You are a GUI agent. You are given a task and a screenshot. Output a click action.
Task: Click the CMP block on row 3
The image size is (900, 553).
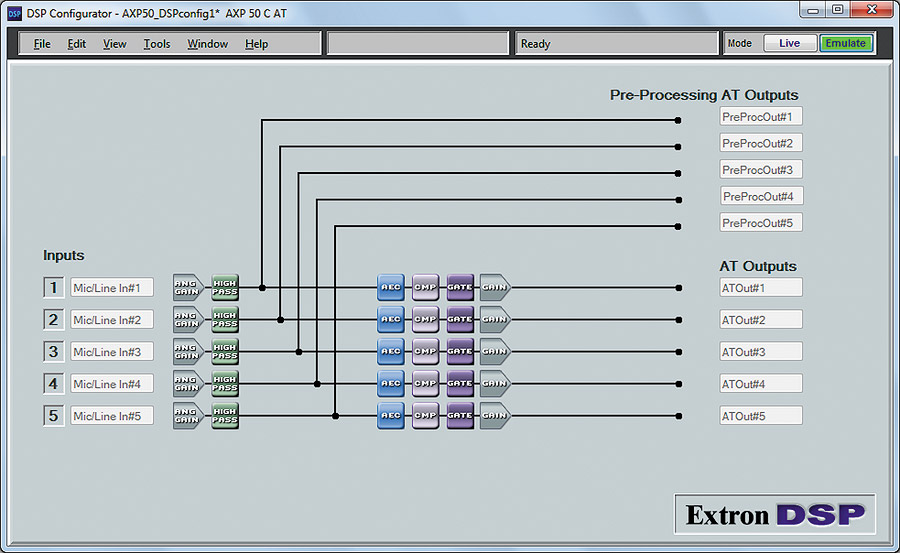click(x=425, y=352)
